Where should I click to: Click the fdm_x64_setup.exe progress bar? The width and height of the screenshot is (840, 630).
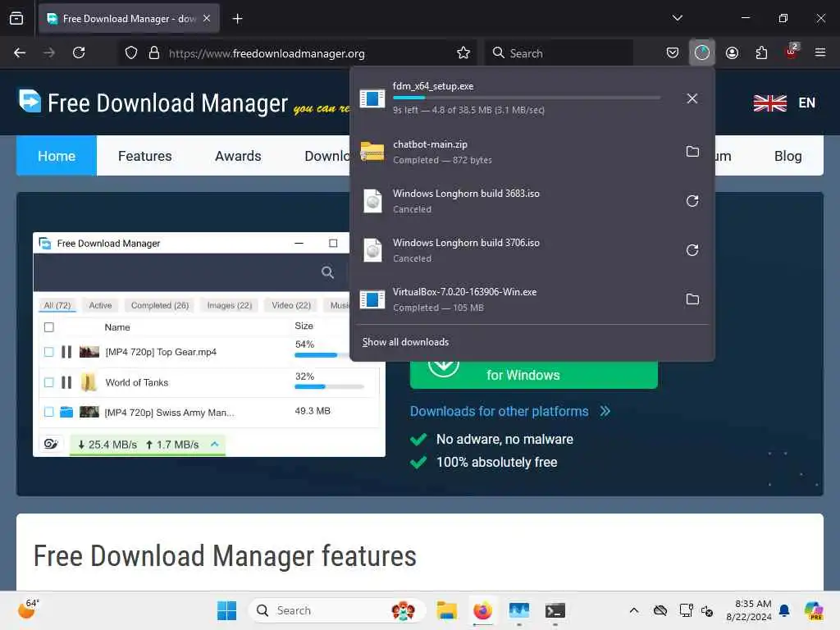[526, 98]
